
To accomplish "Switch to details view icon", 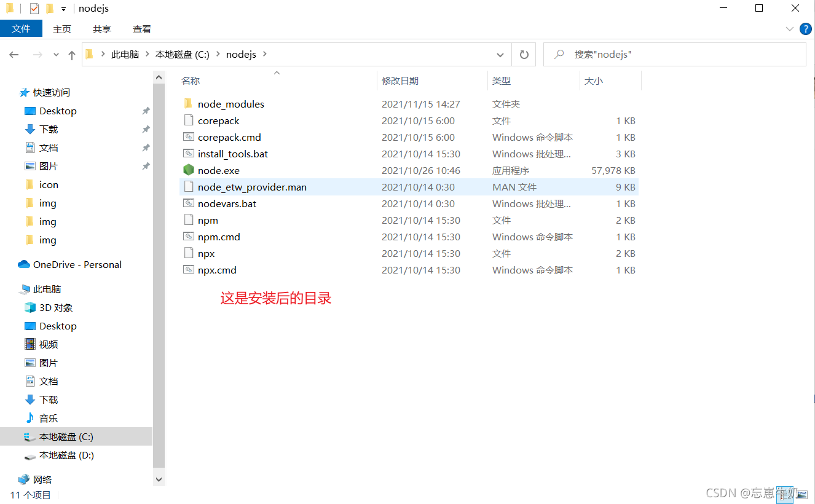I will point(785,494).
